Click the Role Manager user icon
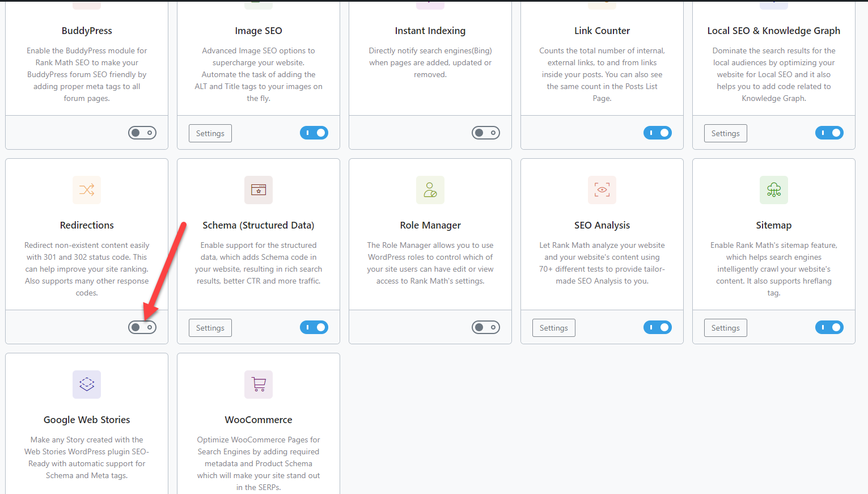 [430, 190]
